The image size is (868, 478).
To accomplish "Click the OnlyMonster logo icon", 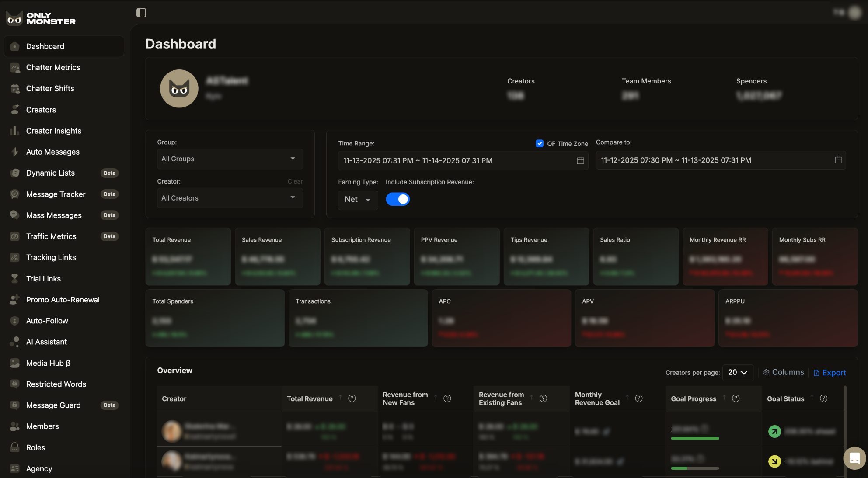I will (x=14, y=19).
